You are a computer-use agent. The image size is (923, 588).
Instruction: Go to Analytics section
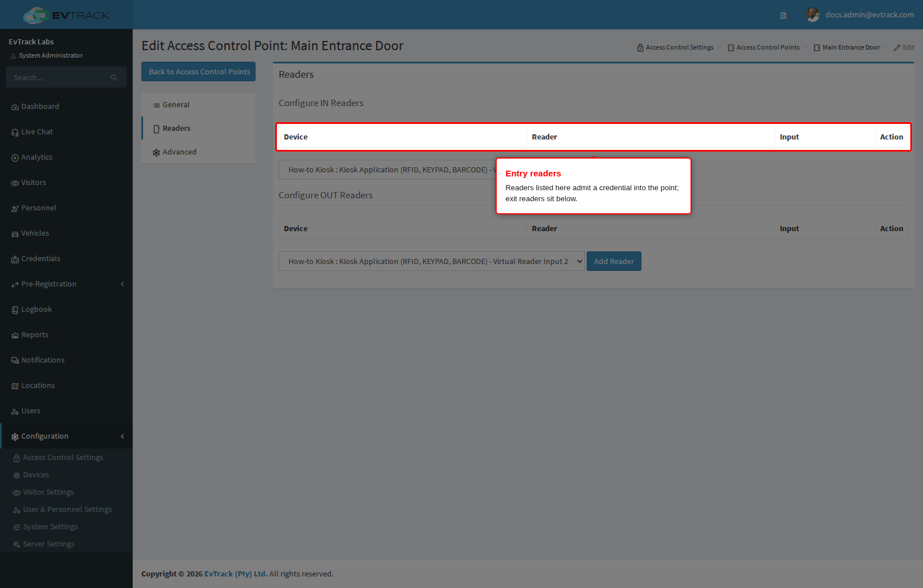point(66,157)
